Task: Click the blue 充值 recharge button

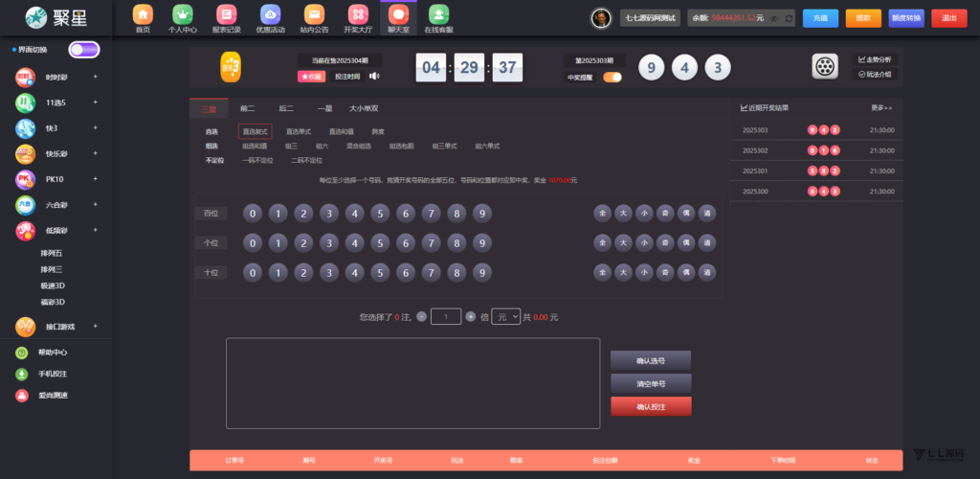Action: pos(820,18)
